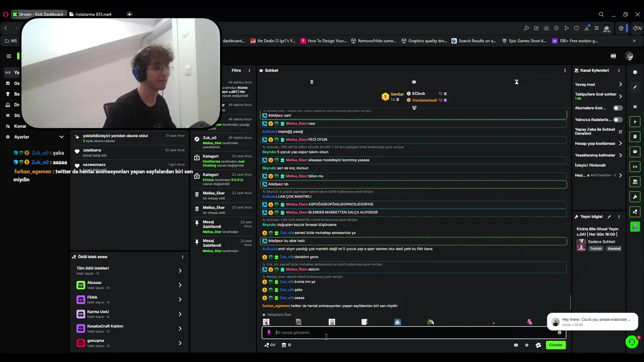This screenshot has height=362, width=644.
Task: Toggle the Yalnızca ifadelerle switch
Action: (x=617, y=120)
